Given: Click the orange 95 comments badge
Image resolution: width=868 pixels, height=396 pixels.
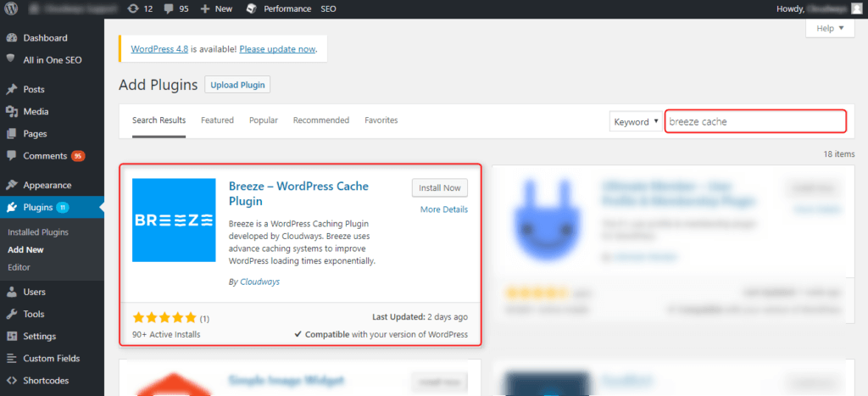Looking at the screenshot, I should click(78, 156).
